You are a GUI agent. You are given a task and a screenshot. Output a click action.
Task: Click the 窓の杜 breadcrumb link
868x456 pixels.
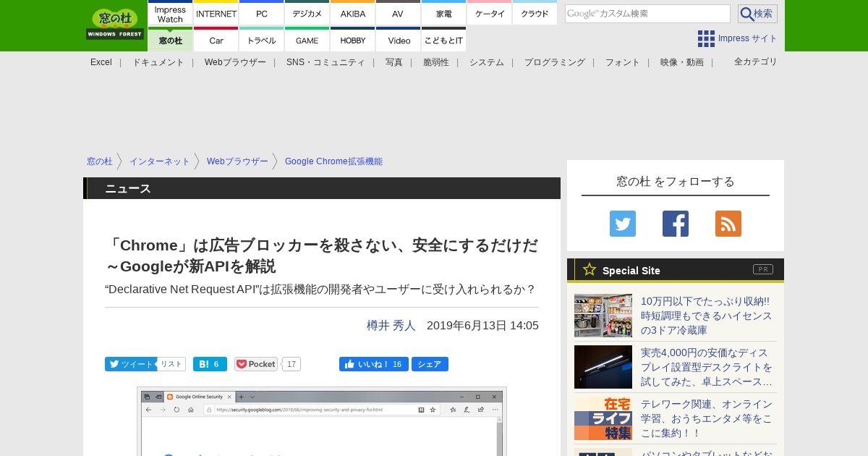click(100, 161)
